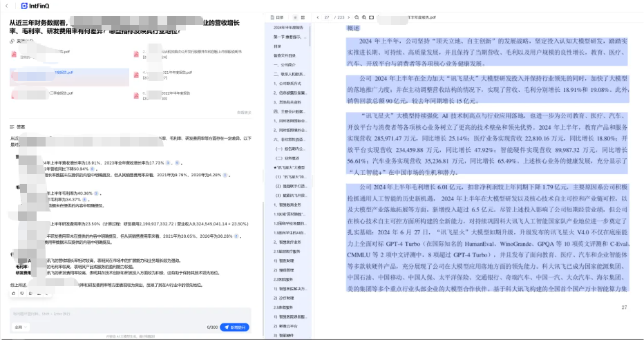Fit PDF page to width icon
644x340 pixels.
point(371,17)
